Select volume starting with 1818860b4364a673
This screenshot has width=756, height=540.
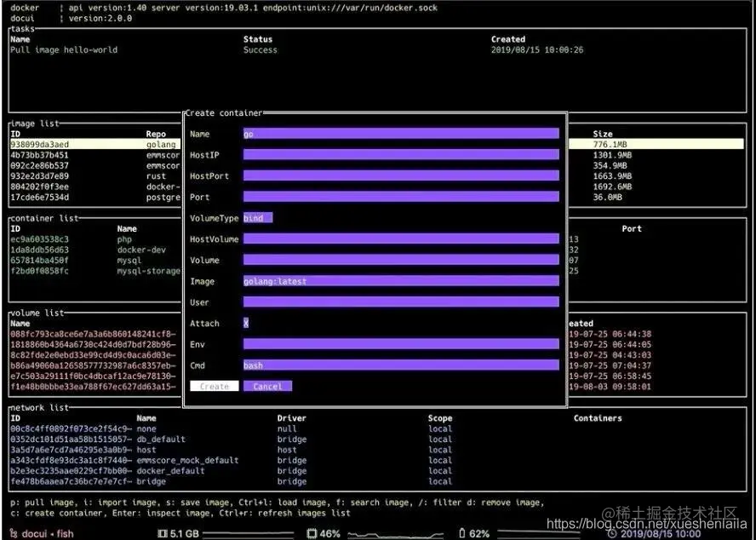click(93, 345)
